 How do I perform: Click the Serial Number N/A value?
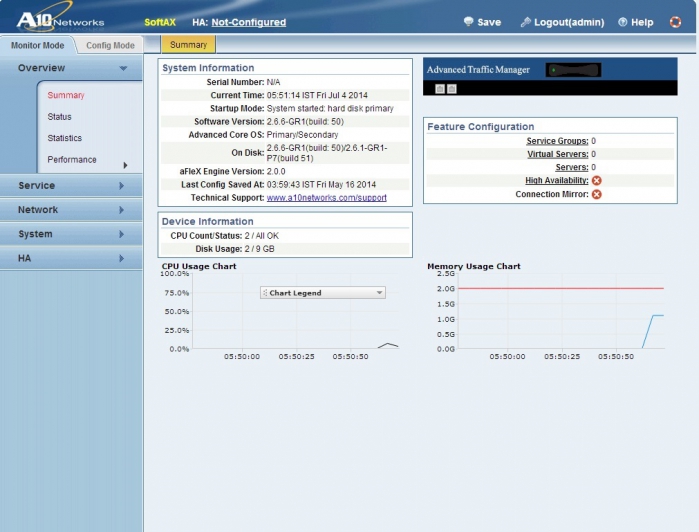pos(273,82)
